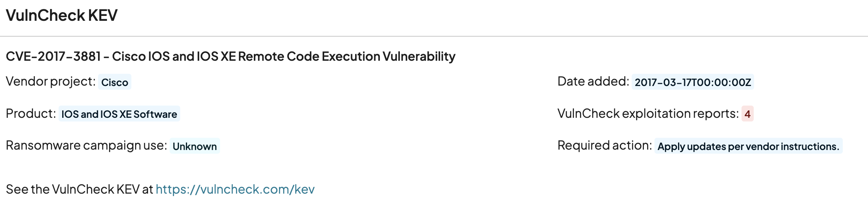Select the Unknown ransomware status badge
This screenshot has height=203, width=868.
pos(194,146)
